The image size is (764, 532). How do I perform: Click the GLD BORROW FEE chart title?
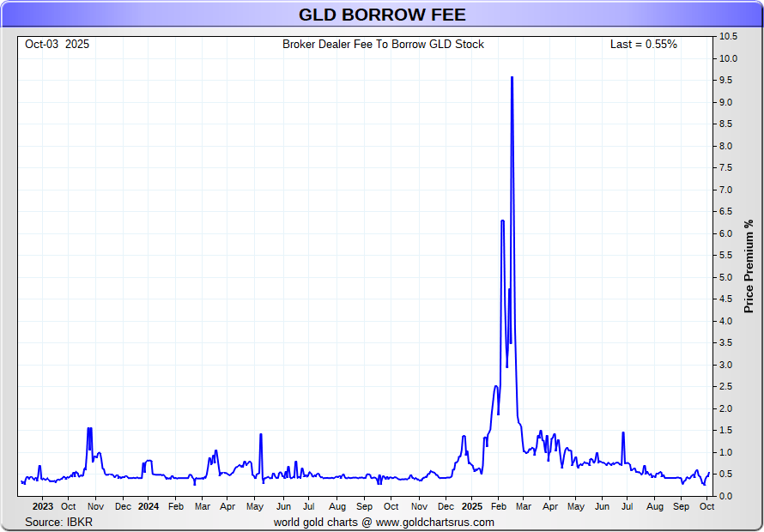[382, 15]
